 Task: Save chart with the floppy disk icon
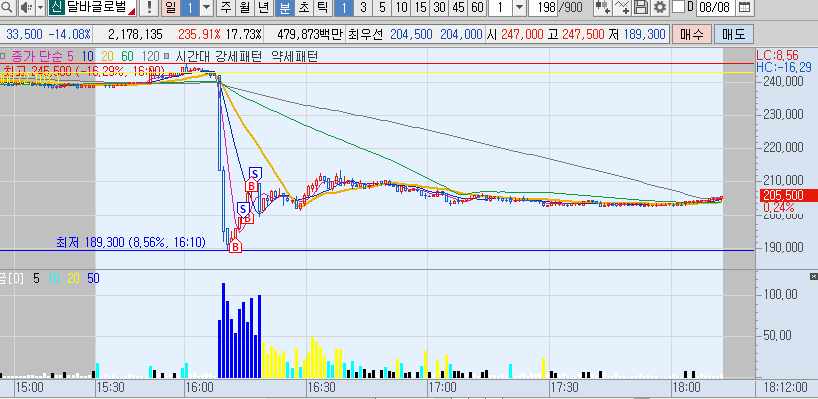click(641, 7)
